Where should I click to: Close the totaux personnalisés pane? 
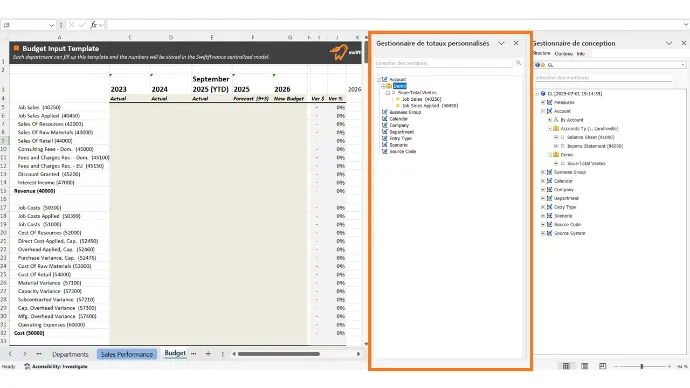(x=516, y=43)
